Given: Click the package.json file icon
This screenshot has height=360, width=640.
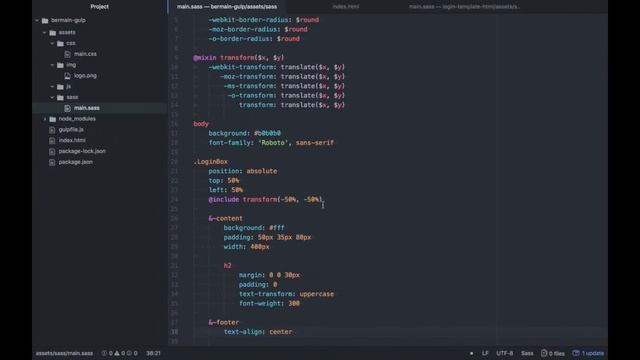Looking at the screenshot, I should 52,162.
